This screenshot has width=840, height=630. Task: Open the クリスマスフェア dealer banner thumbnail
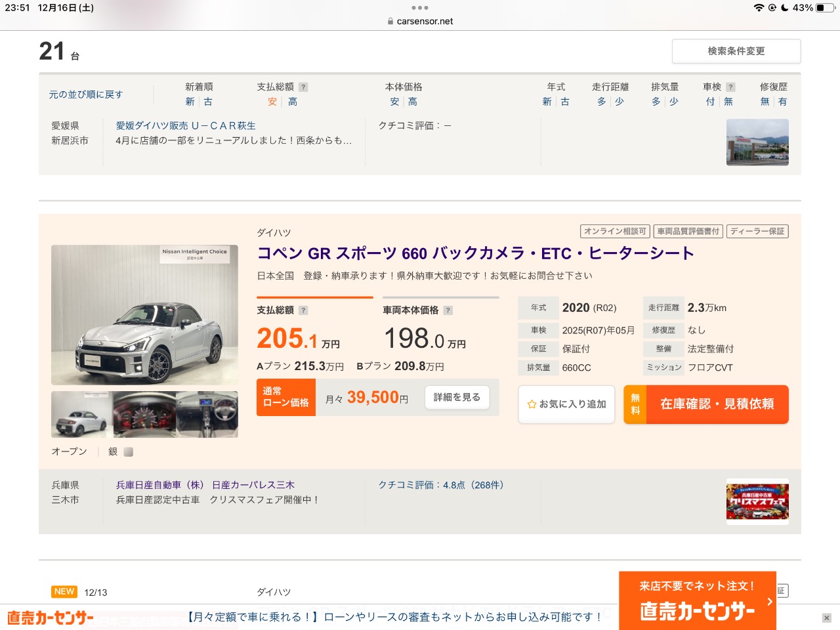point(757,502)
